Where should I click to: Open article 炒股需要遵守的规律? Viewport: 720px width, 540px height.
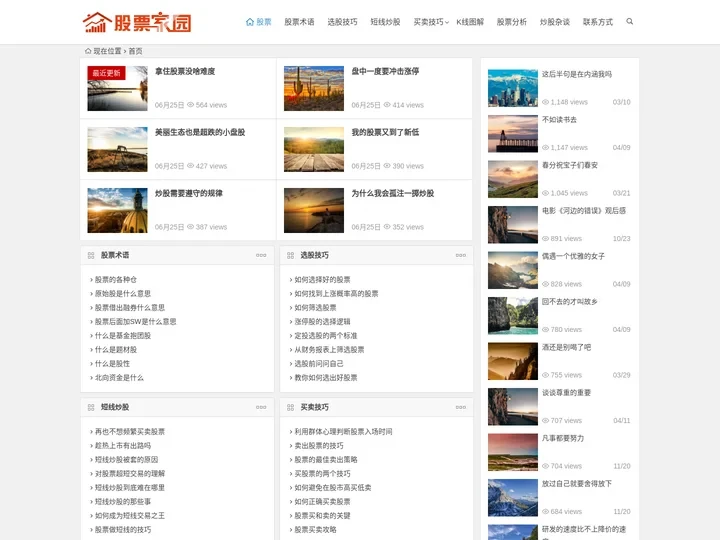pyautogui.click(x=189, y=193)
